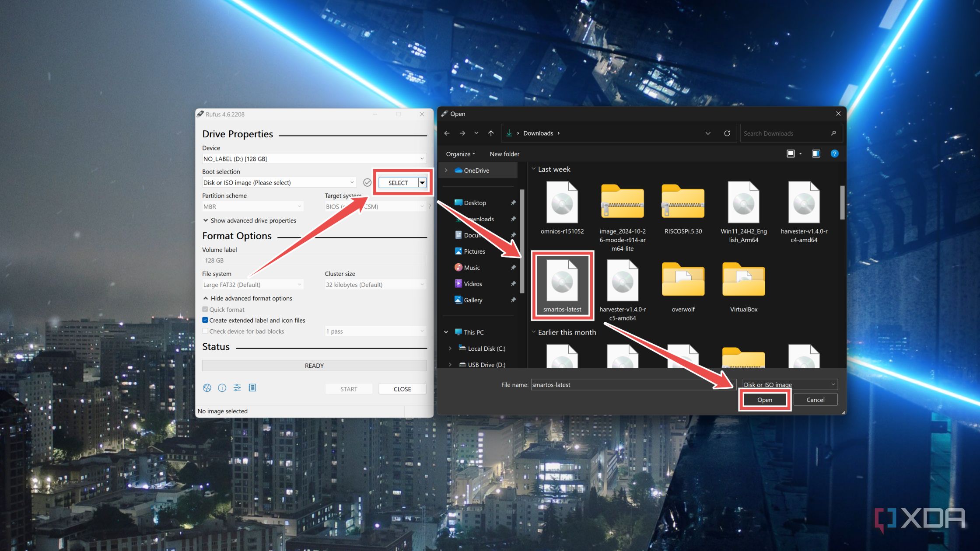Navigate up one folder level

490,133
